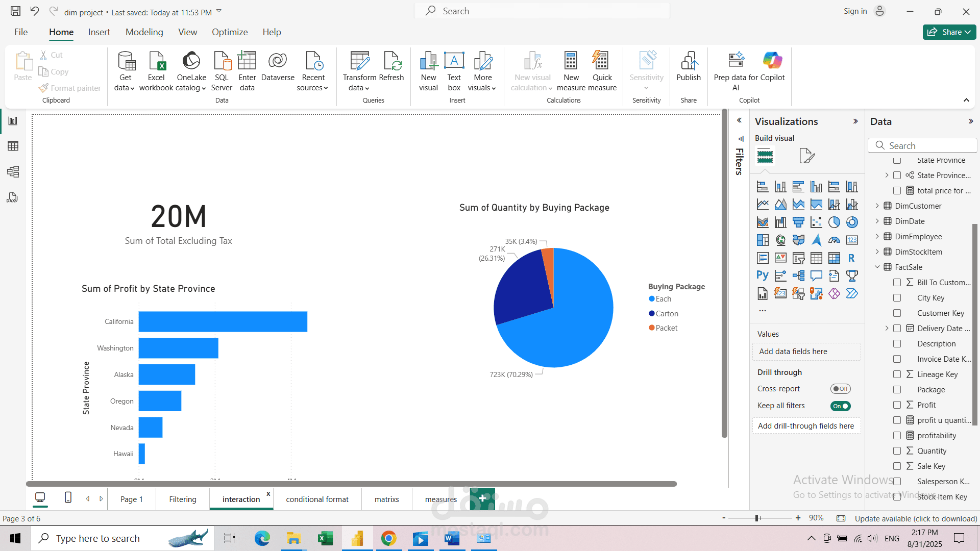This screenshot has height=551, width=980.
Task: Check the City Key field checkbox
Action: tap(897, 298)
